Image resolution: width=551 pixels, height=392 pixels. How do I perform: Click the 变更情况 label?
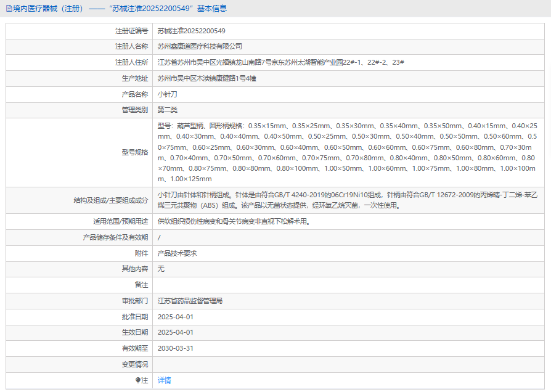point(135,365)
